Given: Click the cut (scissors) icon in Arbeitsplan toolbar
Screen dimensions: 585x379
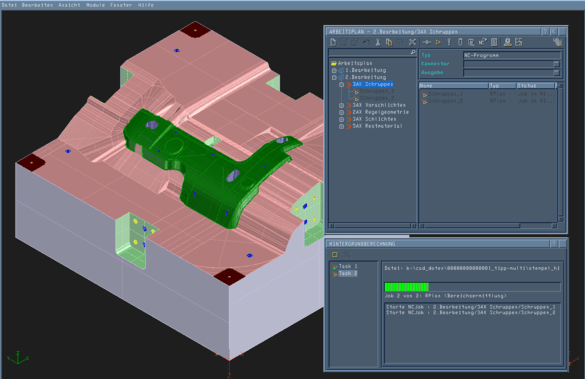Looking at the screenshot, I should [x=378, y=43].
